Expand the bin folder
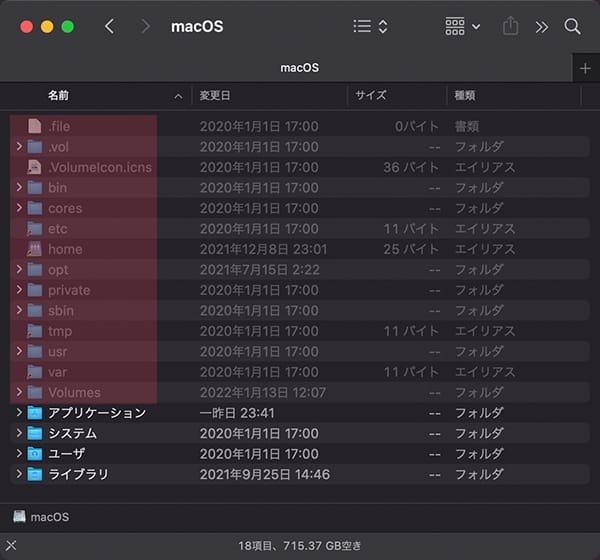This screenshot has height=560, width=600. tap(19, 187)
